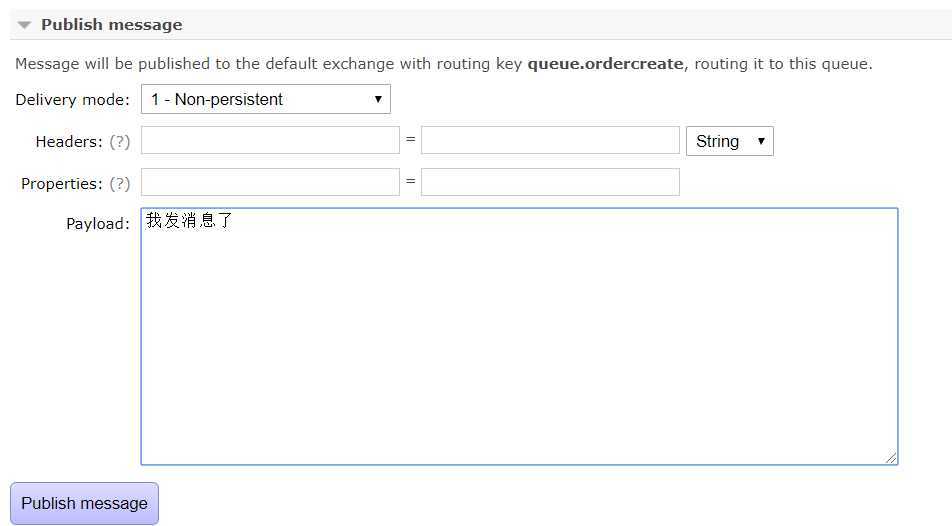Click the Publish message button
952x526 pixels.
coord(84,504)
